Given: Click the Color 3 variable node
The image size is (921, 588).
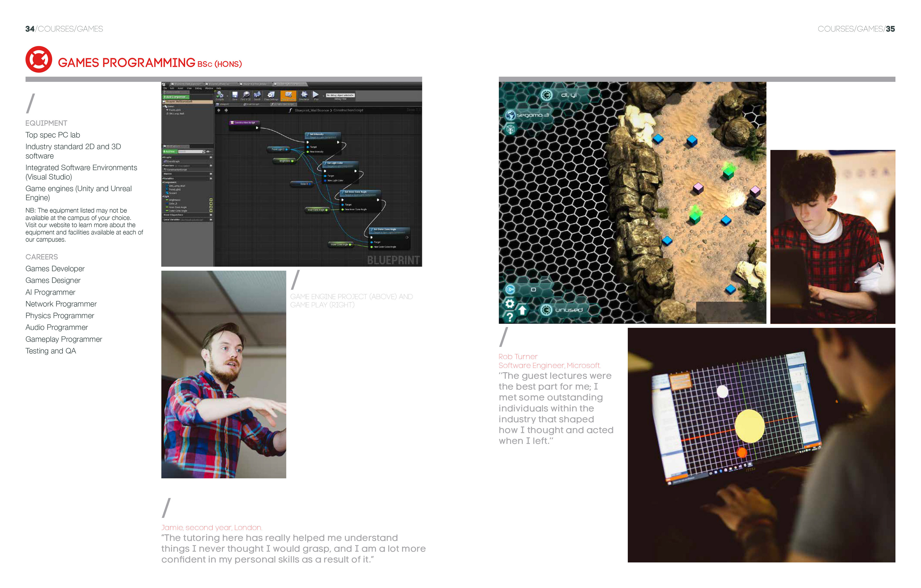Looking at the screenshot, I should tap(302, 184).
